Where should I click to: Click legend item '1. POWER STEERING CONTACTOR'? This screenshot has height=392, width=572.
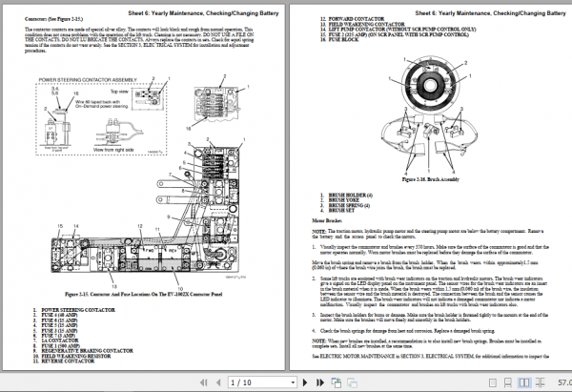[x=74, y=310]
